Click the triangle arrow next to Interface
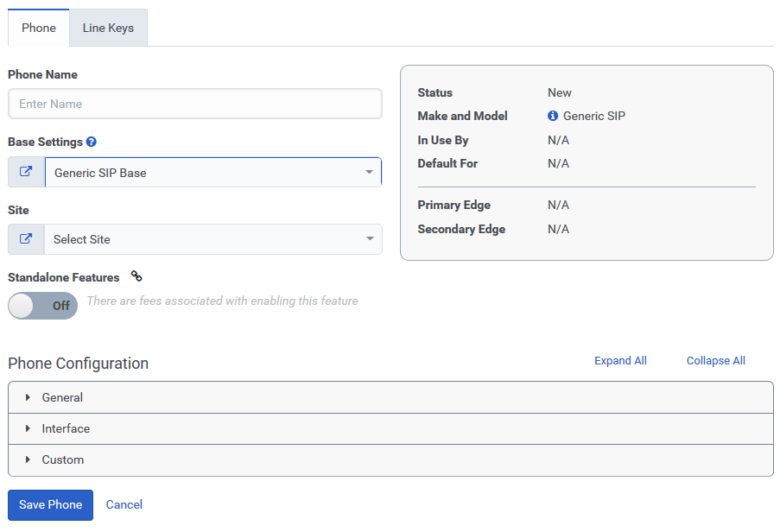Screen dimensions: 780x532 [28, 428]
